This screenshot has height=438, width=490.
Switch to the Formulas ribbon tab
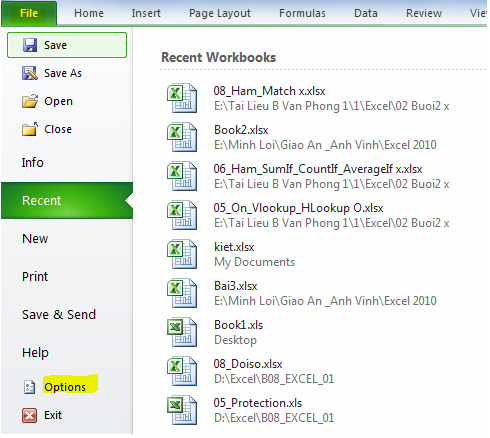302,13
